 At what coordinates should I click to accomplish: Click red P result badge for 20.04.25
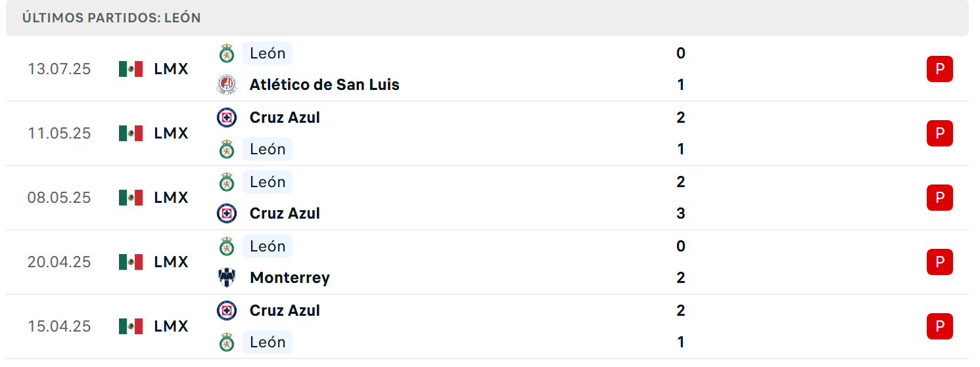(x=940, y=262)
